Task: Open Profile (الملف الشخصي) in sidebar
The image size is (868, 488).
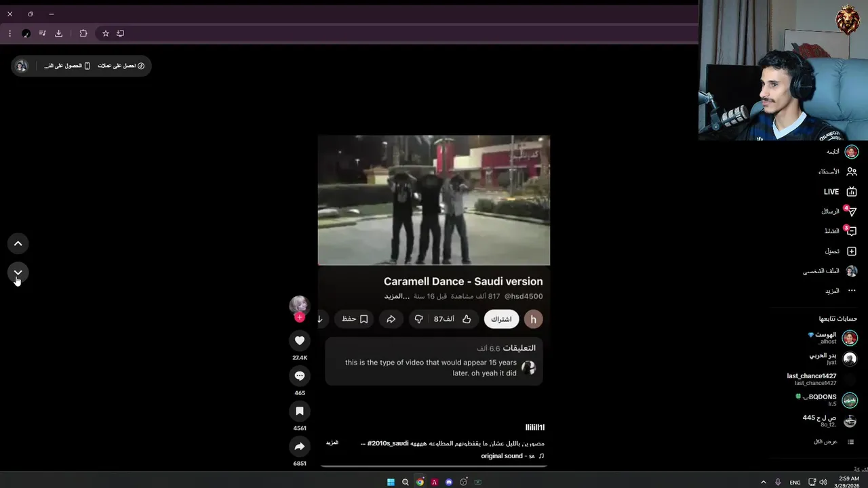Action: pos(831,271)
